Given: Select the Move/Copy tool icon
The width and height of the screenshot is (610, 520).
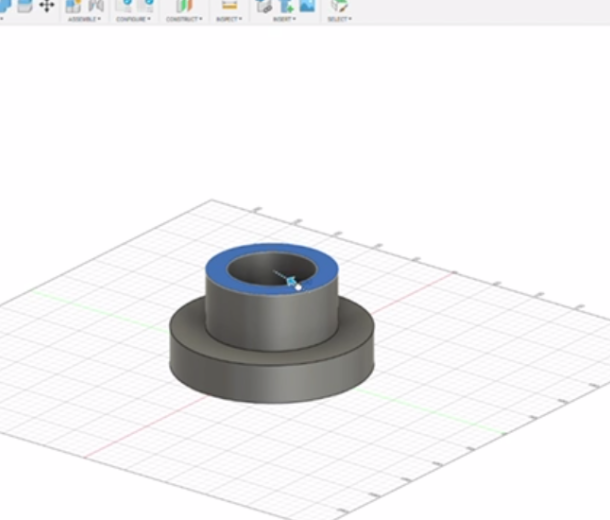Looking at the screenshot, I should (x=47, y=6).
